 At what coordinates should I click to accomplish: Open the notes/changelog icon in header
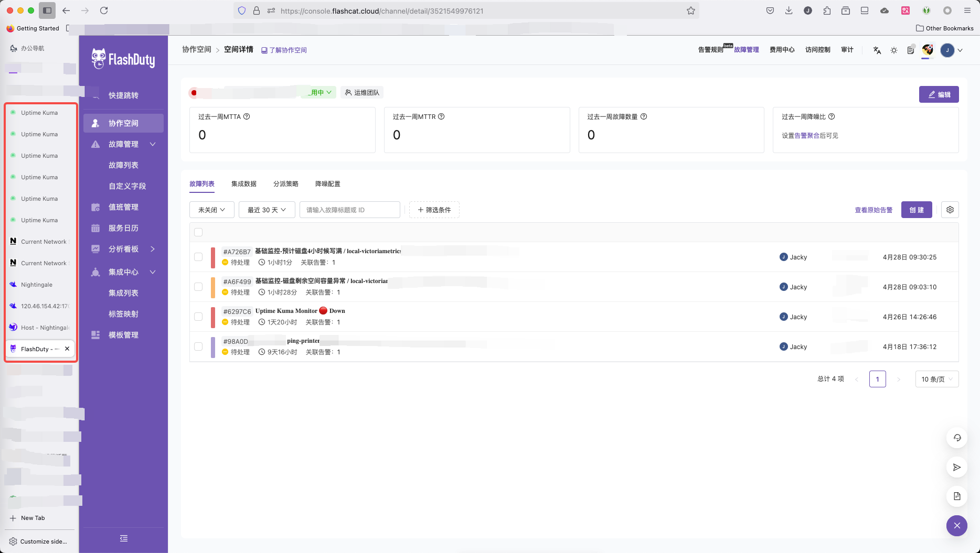(911, 50)
